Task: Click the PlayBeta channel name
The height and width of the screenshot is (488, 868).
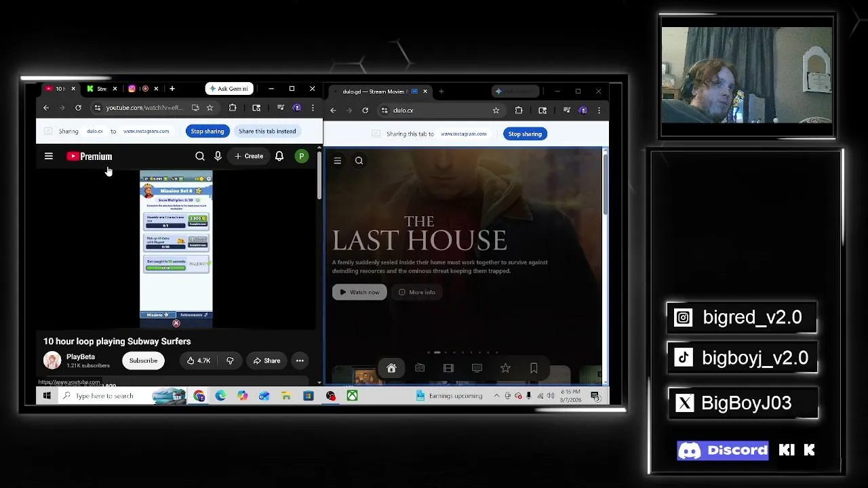Action: tap(81, 357)
